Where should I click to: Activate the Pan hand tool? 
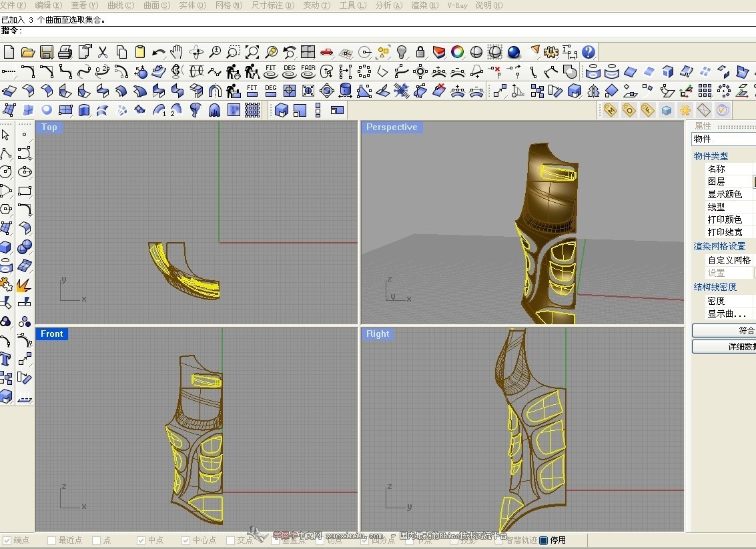pos(177,52)
